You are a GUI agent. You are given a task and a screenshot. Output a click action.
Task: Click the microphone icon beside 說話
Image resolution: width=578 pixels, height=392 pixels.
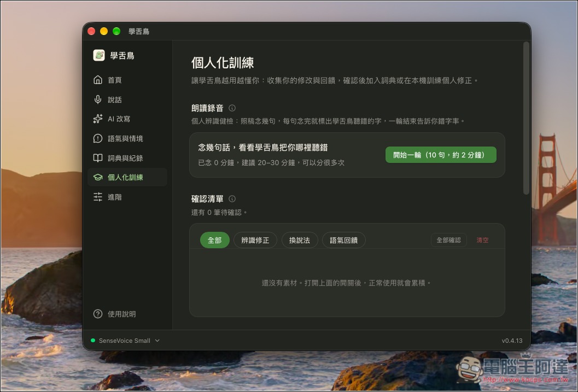coord(98,100)
